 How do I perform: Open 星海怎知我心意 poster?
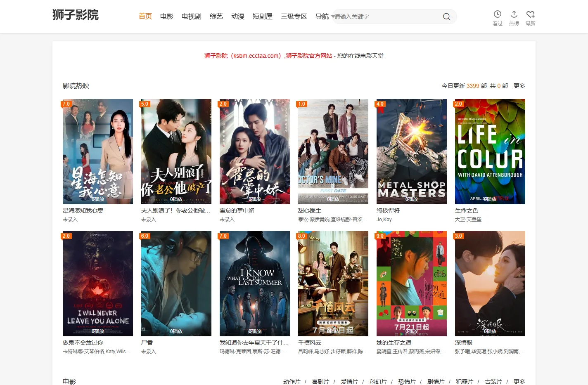click(98, 151)
